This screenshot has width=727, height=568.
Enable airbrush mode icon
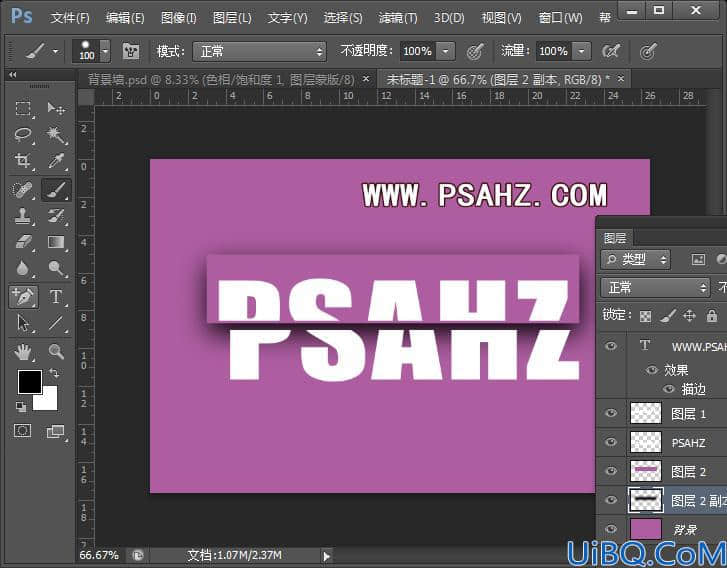point(611,51)
